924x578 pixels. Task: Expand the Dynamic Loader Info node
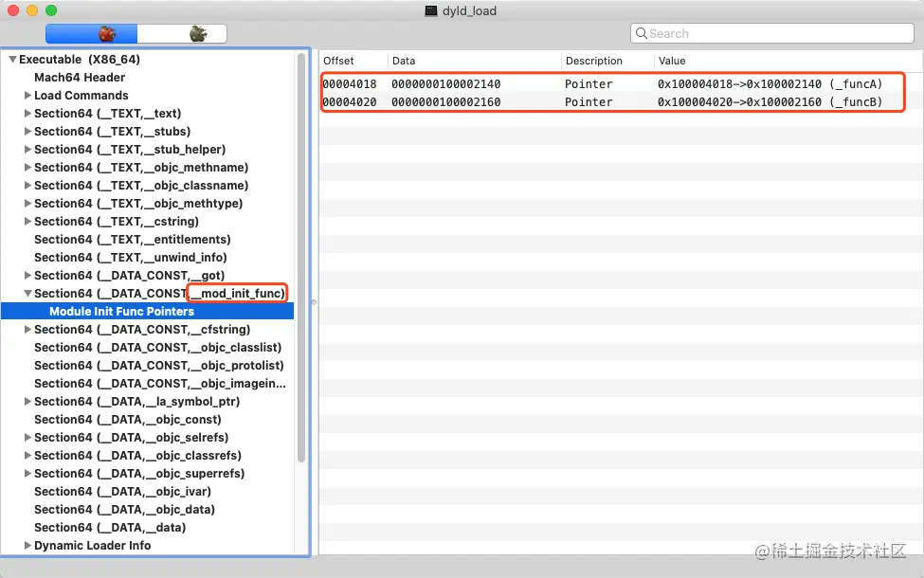27,546
